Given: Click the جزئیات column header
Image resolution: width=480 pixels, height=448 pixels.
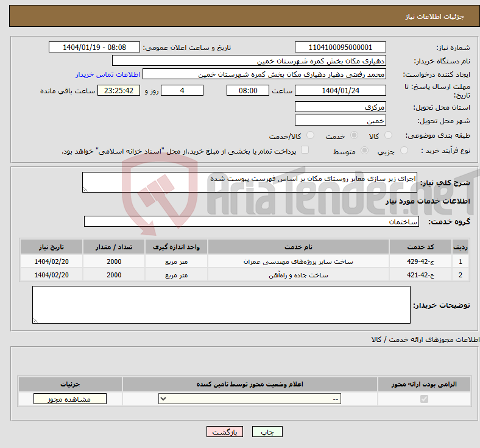Looking at the screenshot, I should (x=70, y=384).
